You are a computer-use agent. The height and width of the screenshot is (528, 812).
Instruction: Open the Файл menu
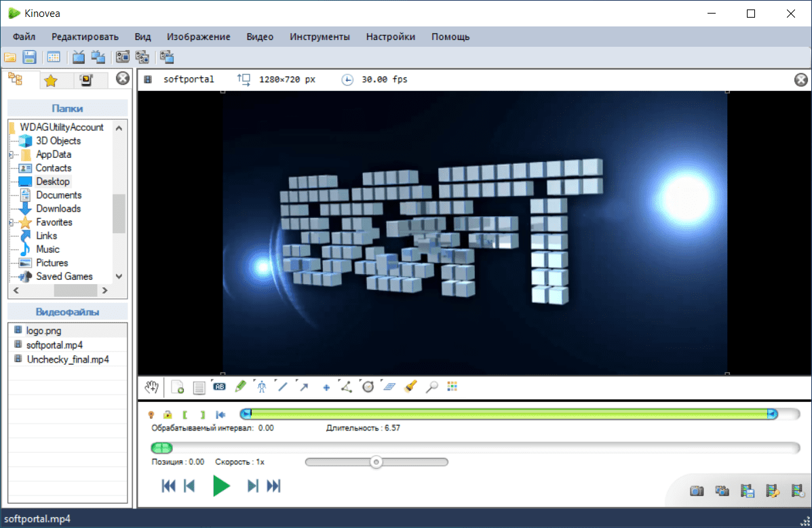pos(24,37)
